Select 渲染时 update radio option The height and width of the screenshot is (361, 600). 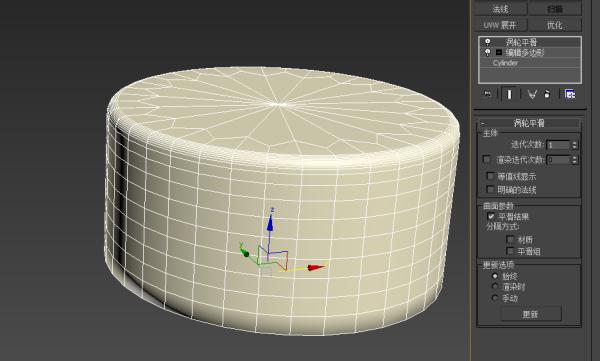coord(495,286)
